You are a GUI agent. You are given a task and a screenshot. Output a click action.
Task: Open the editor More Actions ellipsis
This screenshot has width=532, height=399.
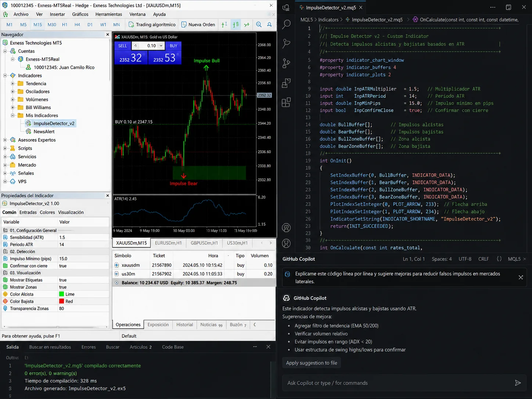(493, 7)
